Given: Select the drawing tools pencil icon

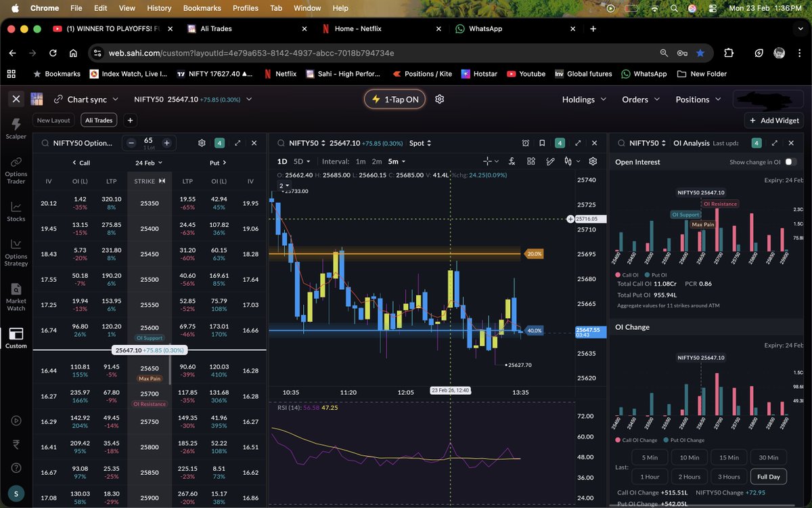Looking at the screenshot, I should pos(551,161).
